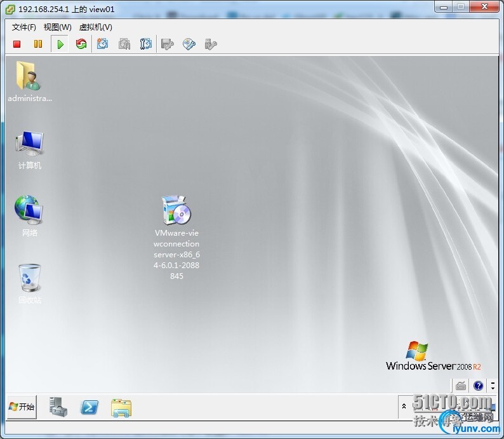The image size is (504, 439).
Task: Open Windows Explorer from the guest taskbar
Action: (121, 408)
